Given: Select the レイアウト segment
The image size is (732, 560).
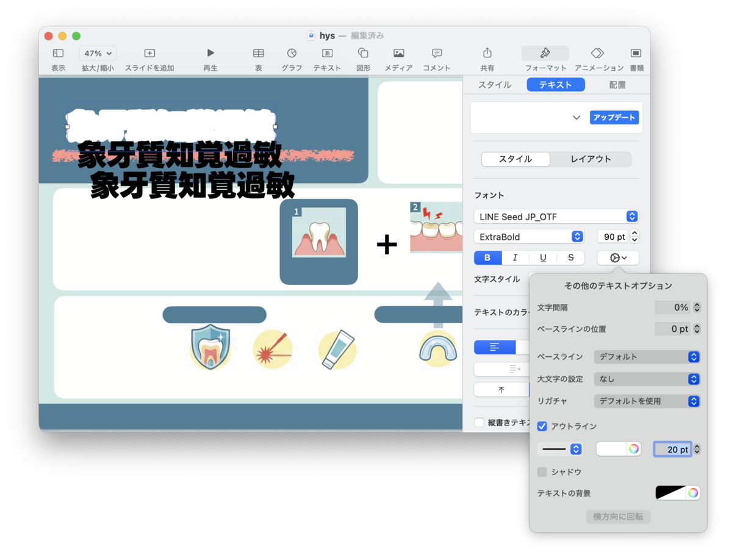Looking at the screenshot, I should coord(590,159).
